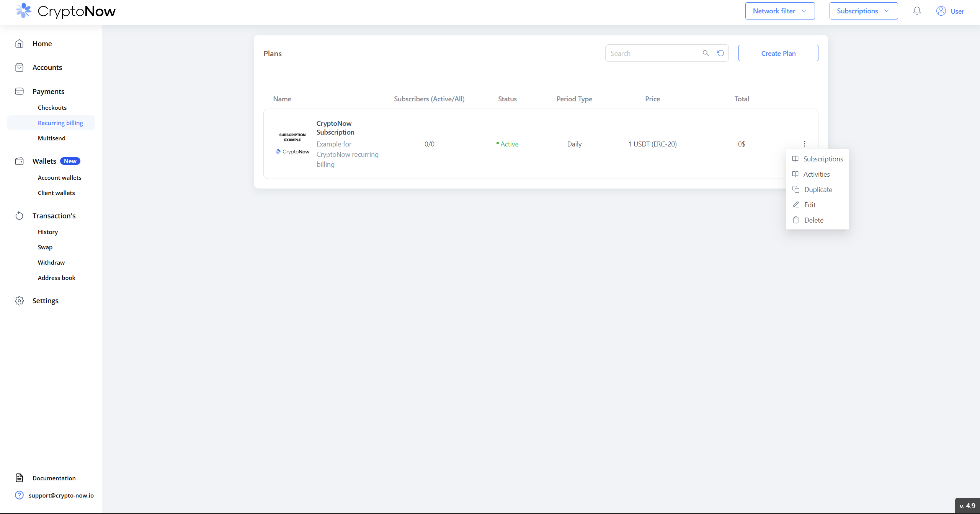
Task: Expand the Subscriptions dropdown in header
Action: [x=864, y=11]
